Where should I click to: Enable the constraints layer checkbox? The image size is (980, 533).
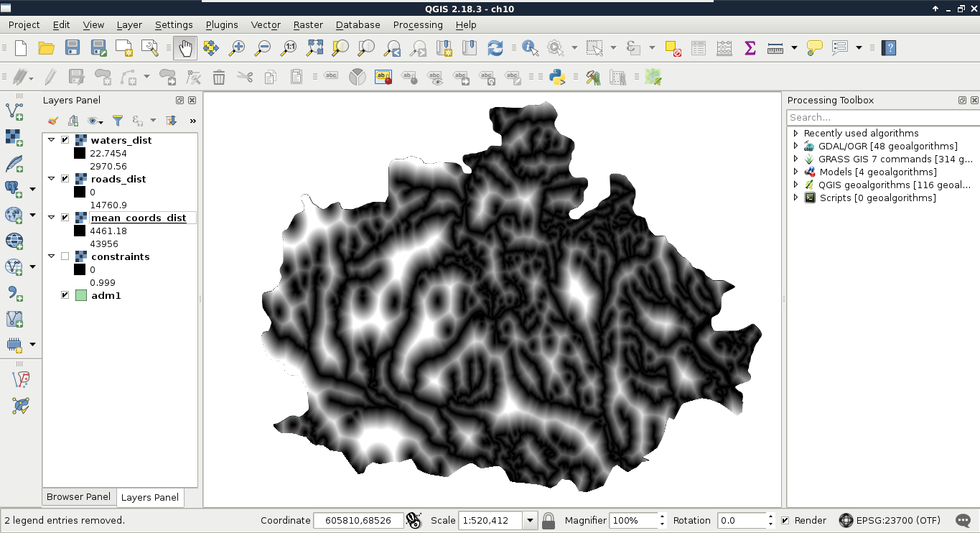[65, 256]
